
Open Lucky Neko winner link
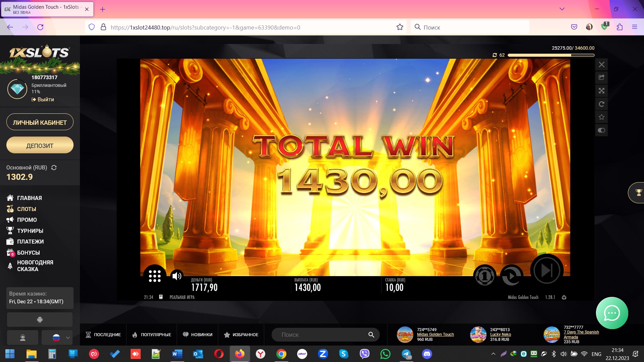(x=500, y=334)
